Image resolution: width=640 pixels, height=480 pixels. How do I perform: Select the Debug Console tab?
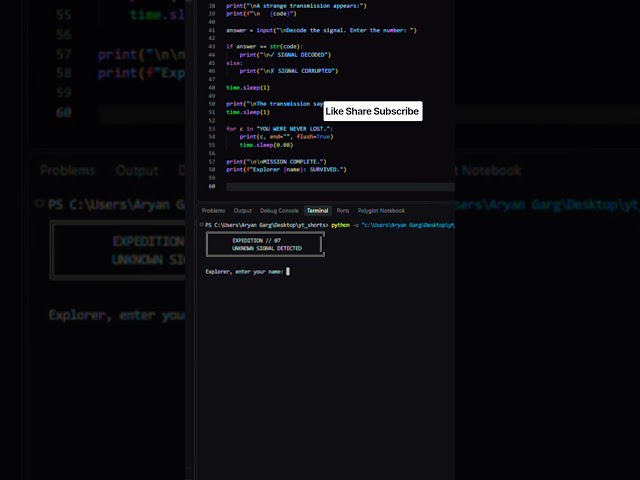[x=279, y=211]
